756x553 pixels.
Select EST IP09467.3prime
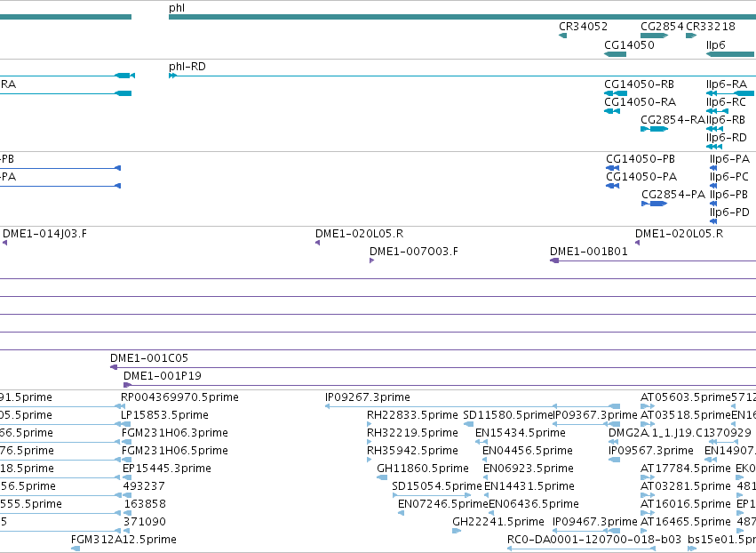[x=595, y=522]
